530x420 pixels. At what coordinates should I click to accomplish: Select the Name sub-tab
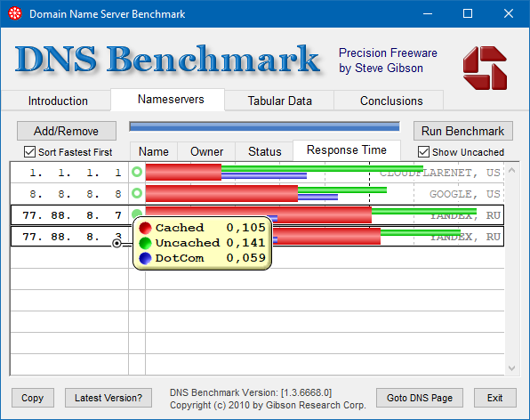coord(154,151)
